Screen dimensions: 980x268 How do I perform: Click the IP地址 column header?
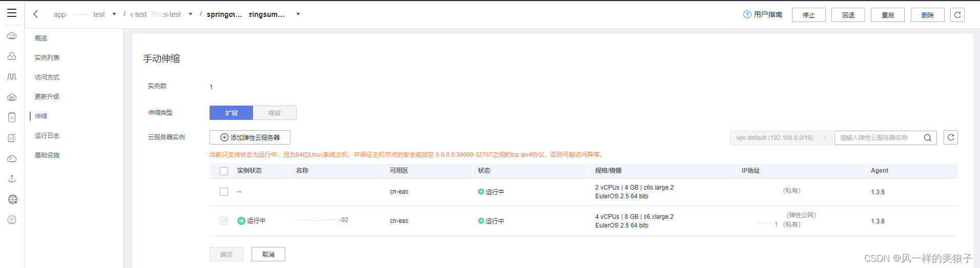[751, 171]
